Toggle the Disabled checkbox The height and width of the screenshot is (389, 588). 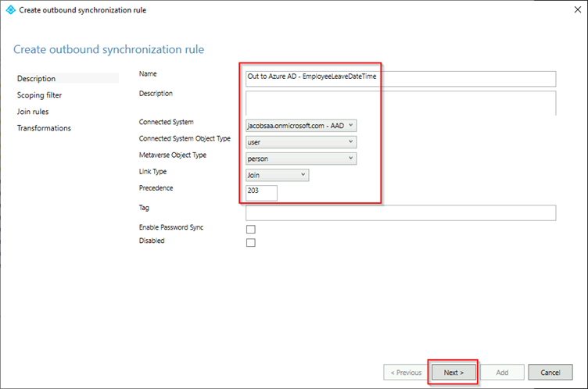(251, 242)
